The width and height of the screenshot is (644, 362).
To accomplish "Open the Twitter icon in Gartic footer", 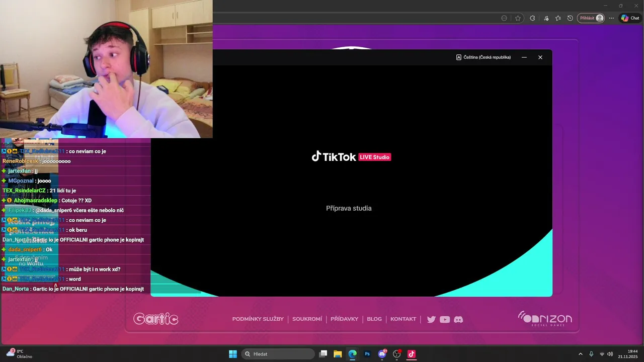I will pos(431,319).
